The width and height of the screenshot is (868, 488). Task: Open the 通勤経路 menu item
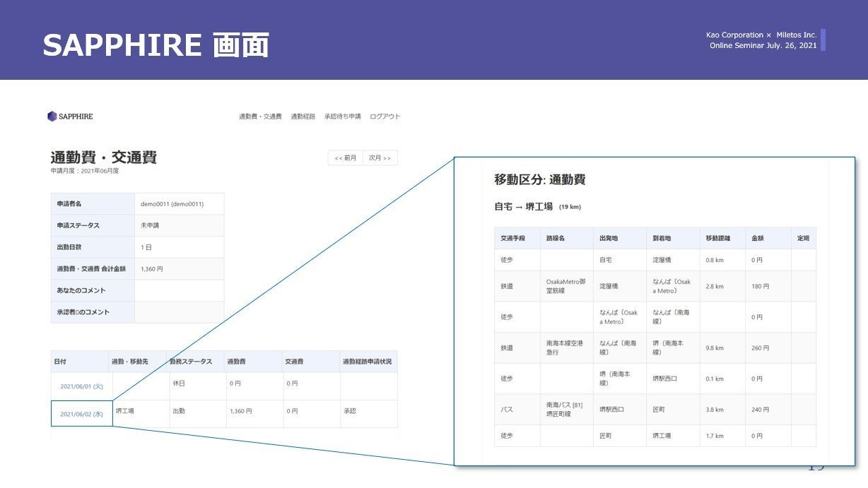point(303,117)
